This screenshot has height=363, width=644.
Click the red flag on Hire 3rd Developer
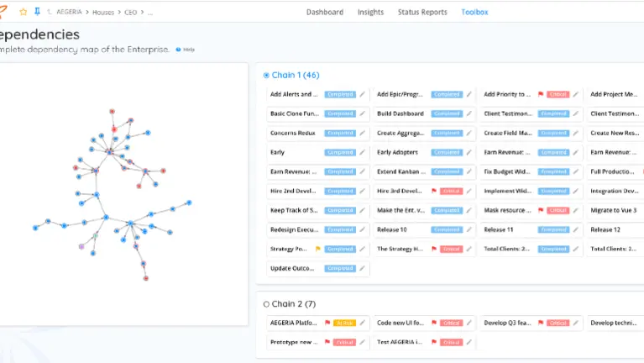point(434,191)
